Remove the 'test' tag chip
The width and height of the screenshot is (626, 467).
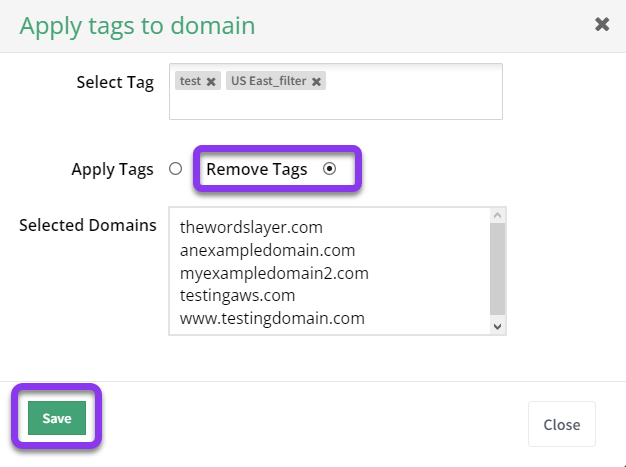coord(211,82)
